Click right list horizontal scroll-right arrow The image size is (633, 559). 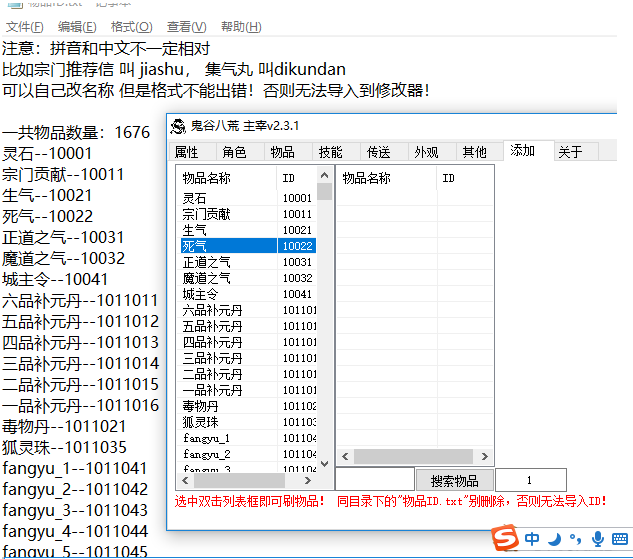click(x=484, y=456)
